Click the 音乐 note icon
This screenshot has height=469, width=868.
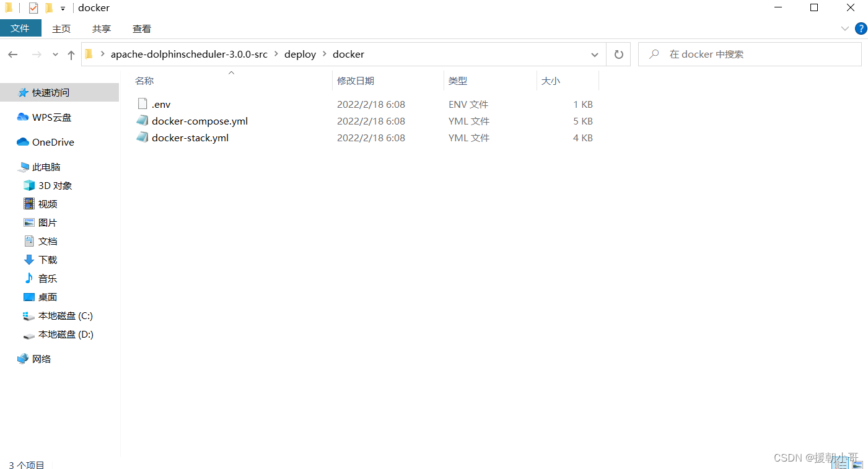point(29,278)
